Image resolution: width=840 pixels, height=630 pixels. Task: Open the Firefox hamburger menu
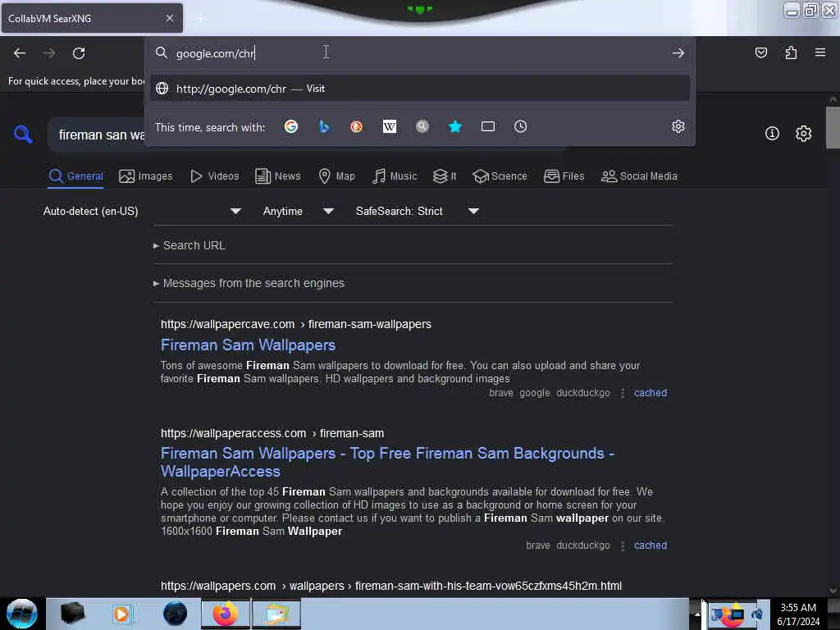[x=820, y=52]
